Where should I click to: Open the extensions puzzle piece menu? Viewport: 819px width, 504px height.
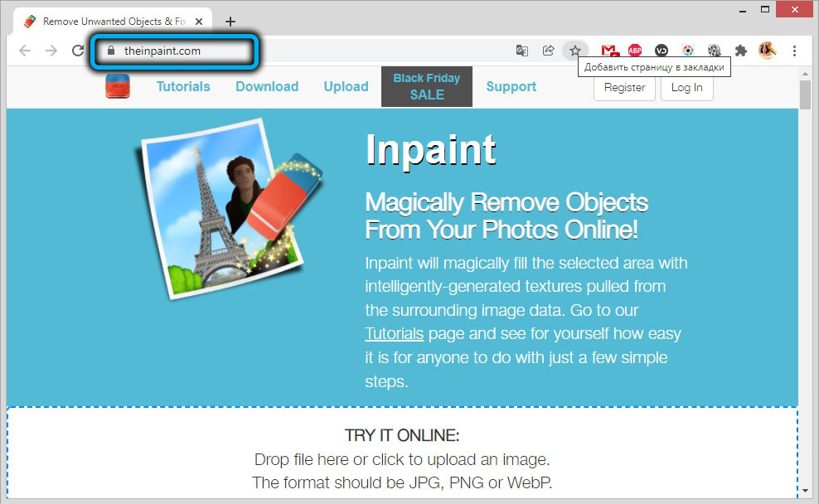740,51
